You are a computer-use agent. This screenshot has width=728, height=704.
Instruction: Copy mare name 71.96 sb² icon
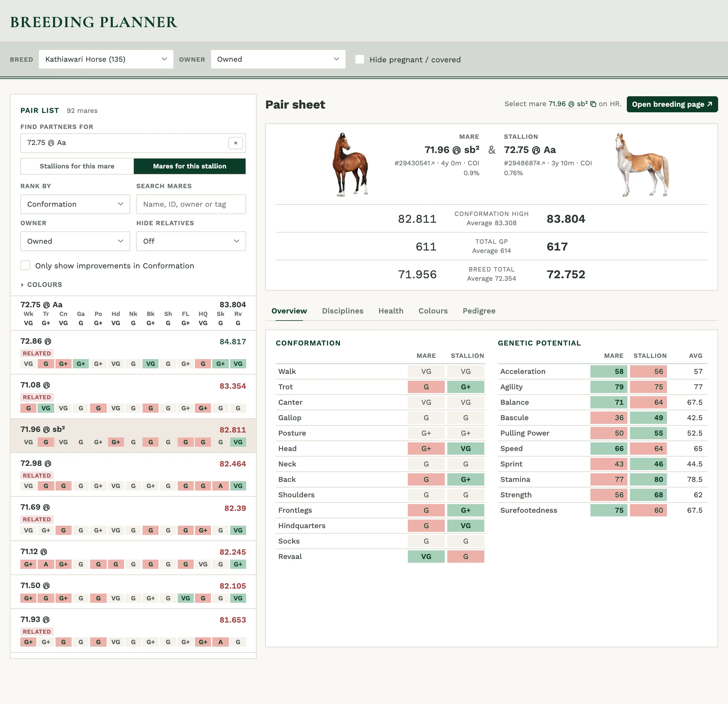(x=593, y=104)
